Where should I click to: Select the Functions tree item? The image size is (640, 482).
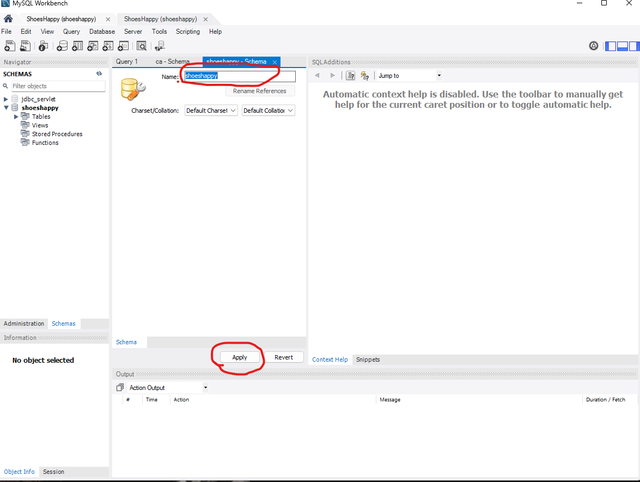[45, 143]
